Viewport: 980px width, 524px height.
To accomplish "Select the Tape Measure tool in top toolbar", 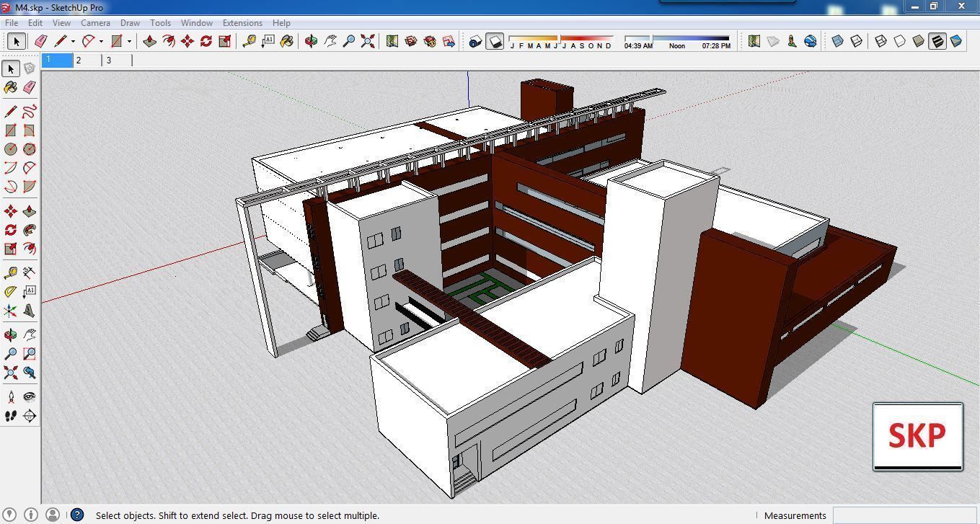I will click(x=250, y=41).
